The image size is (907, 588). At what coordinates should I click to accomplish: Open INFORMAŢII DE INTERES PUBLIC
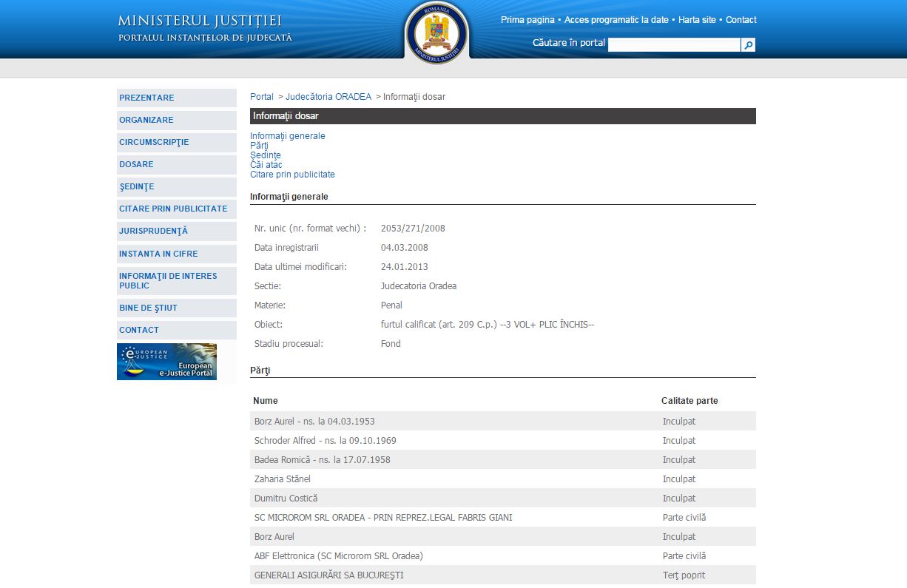[177, 281]
